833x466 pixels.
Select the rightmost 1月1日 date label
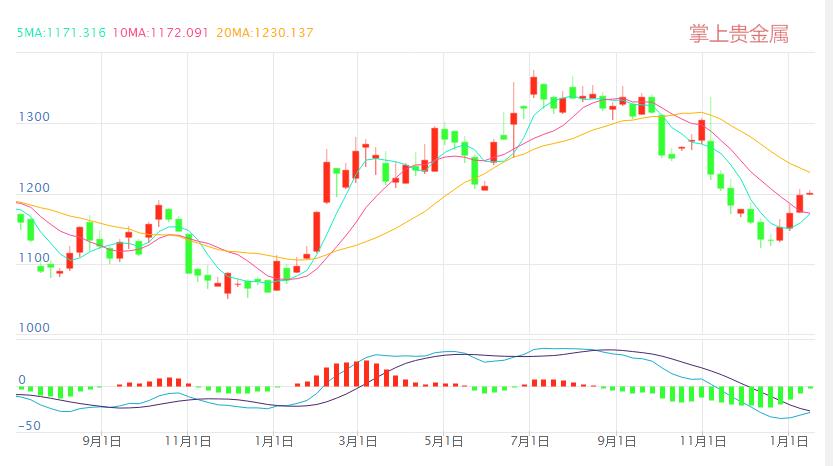pyautogui.click(x=789, y=440)
